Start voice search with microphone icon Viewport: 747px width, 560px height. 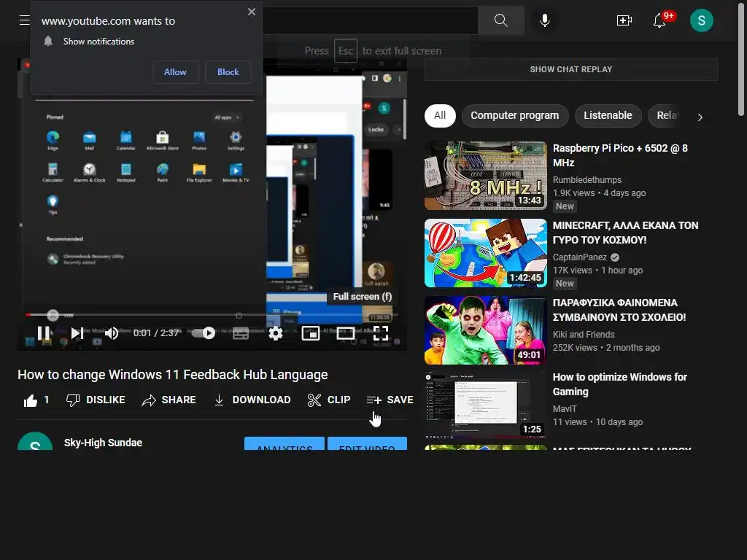(545, 20)
